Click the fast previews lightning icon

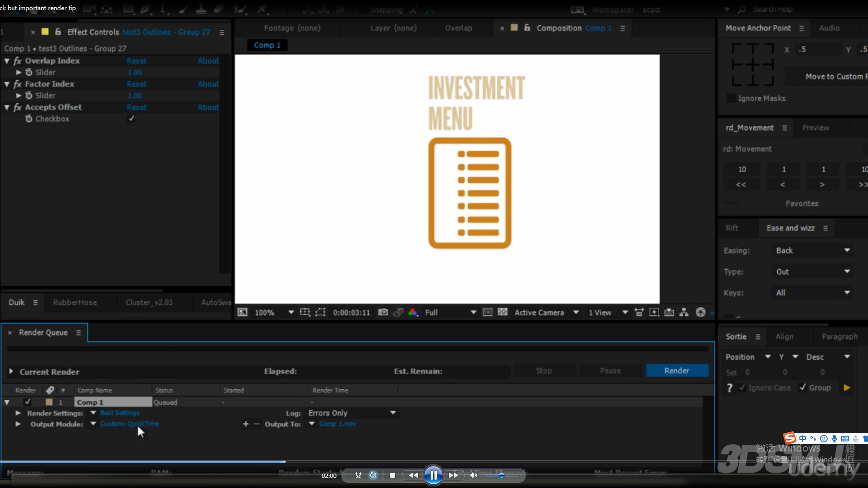(x=654, y=312)
